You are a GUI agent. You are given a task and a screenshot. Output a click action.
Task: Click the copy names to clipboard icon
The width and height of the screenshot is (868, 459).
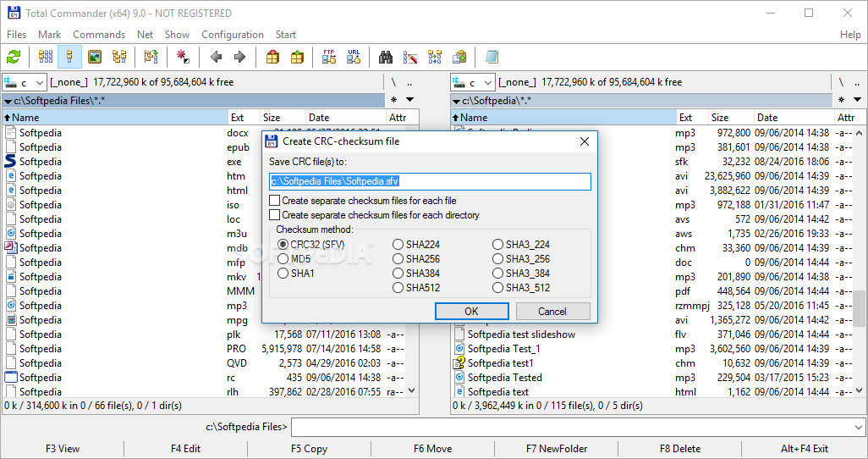[459, 57]
